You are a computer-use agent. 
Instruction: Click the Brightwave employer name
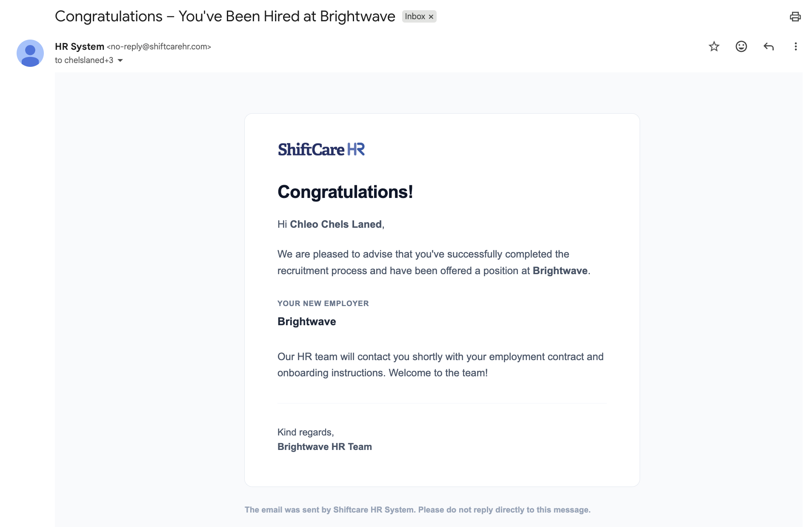pos(306,322)
